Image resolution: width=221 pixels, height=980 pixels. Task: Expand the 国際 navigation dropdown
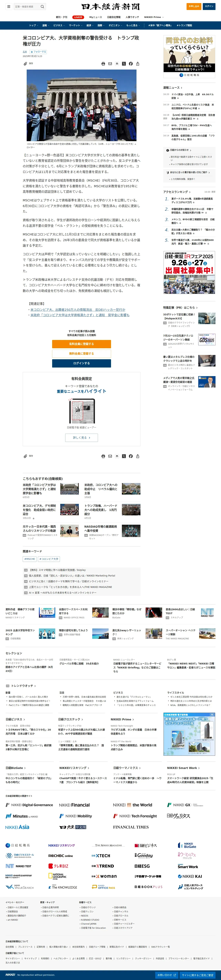pos(101,25)
